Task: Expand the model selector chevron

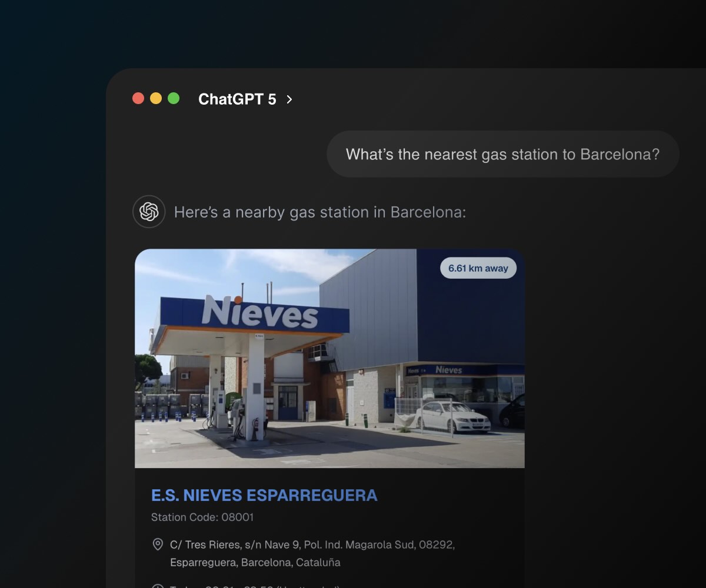Action: pos(289,99)
